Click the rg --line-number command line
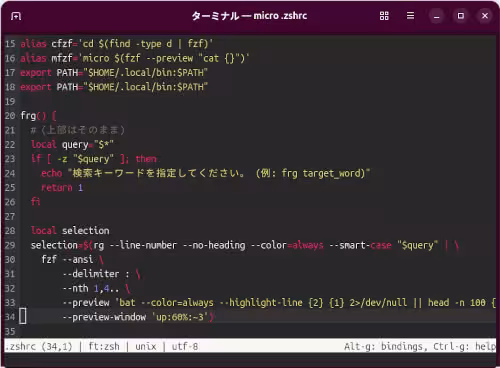The width and height of the screenshot is (500, 368). 245,245
